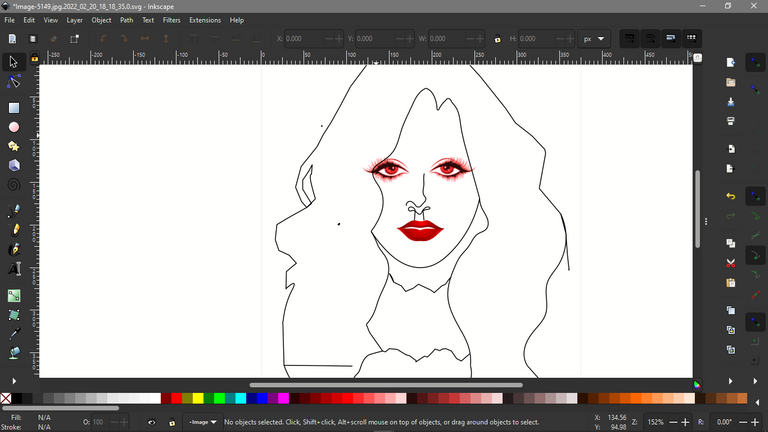The height and width of the screenshot is (432, 768).
Task: Select the Calligraphy tool
Action: 14,249
